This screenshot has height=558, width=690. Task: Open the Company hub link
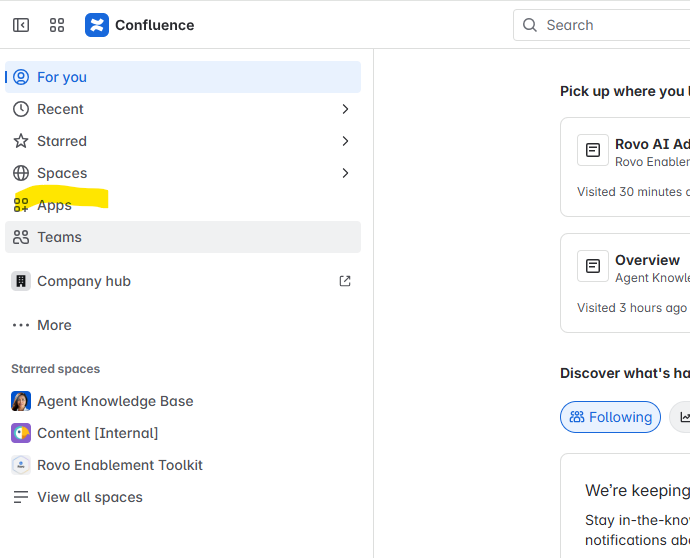pos(84,281)
